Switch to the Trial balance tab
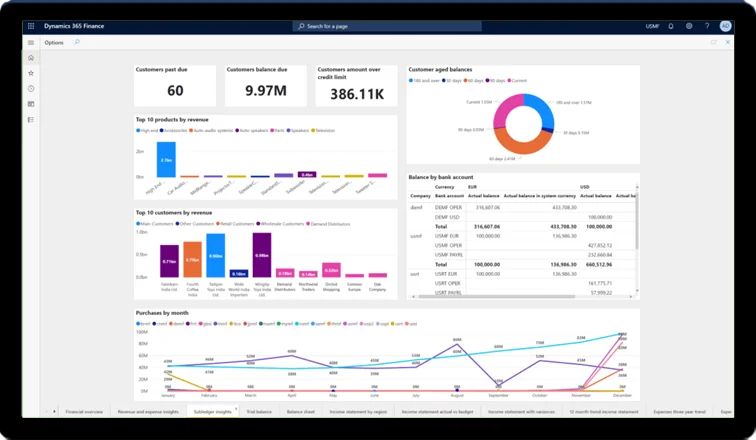 tap(260, 411)
